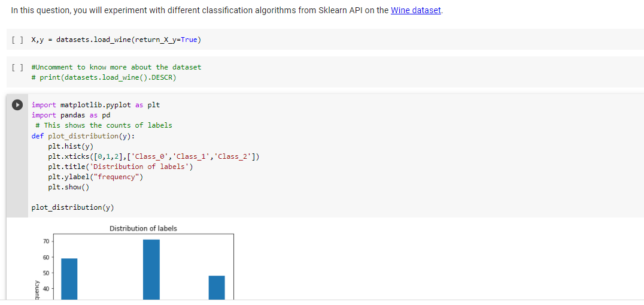
Task: Click the leftmost Class_0 histogram bar
Action: (x=69, y=279)
